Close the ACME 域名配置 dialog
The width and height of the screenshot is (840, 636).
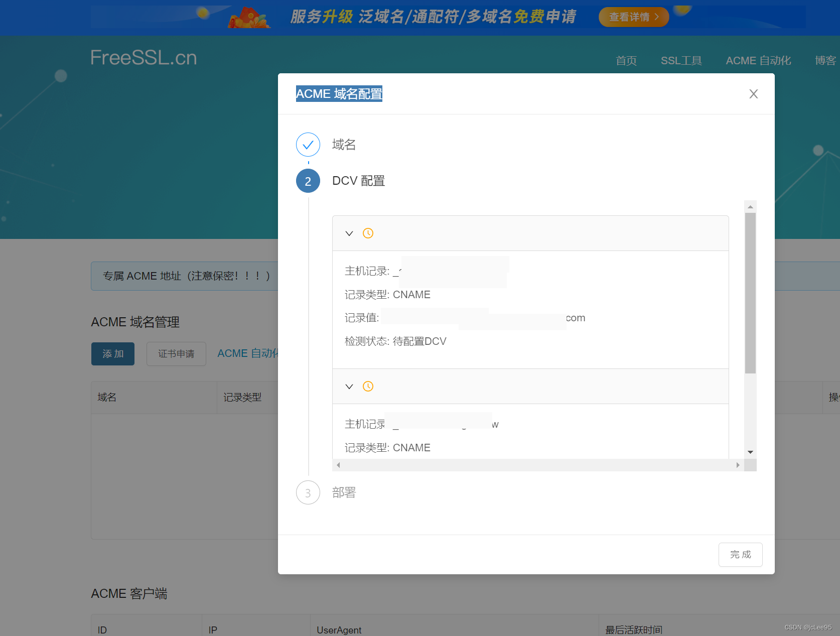click(753, 94)
